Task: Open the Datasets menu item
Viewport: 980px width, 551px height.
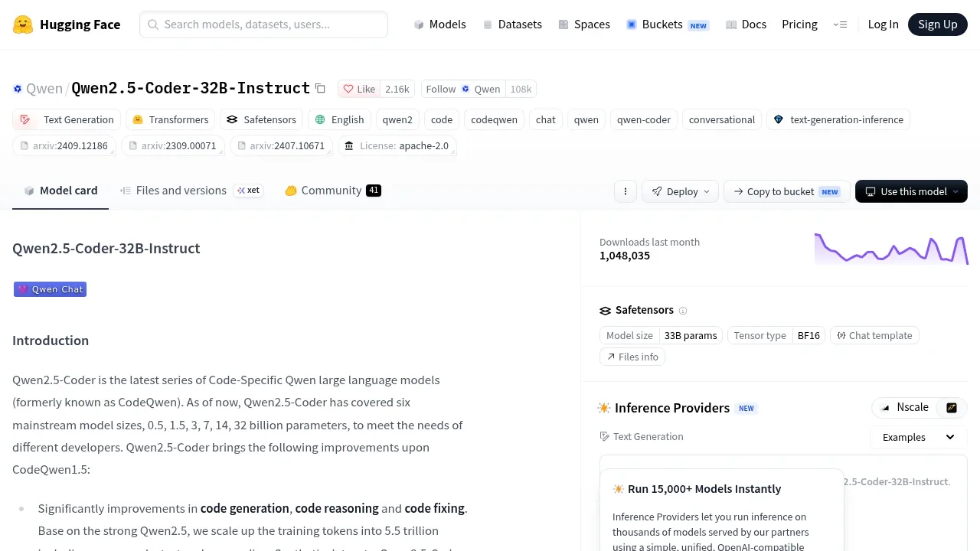Action: click(512, 24)
